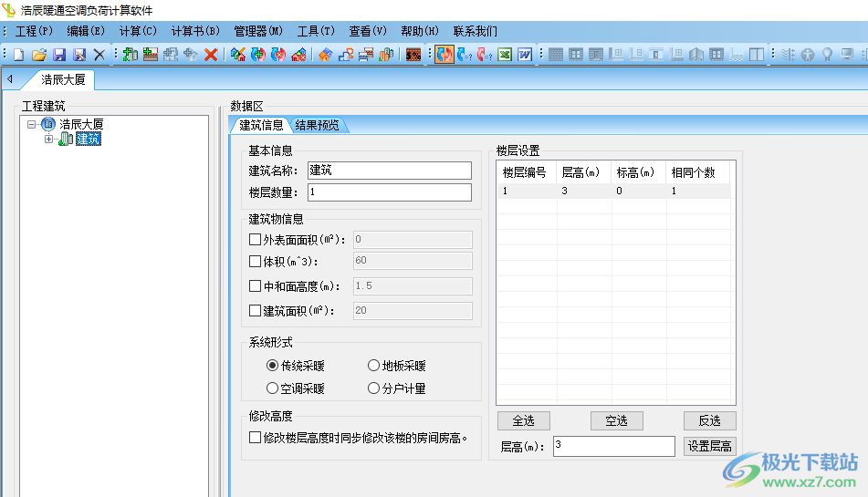Click the highlighted blue-red cycle arrows icon
Viewport: 868px width, 497px height.
444,54
